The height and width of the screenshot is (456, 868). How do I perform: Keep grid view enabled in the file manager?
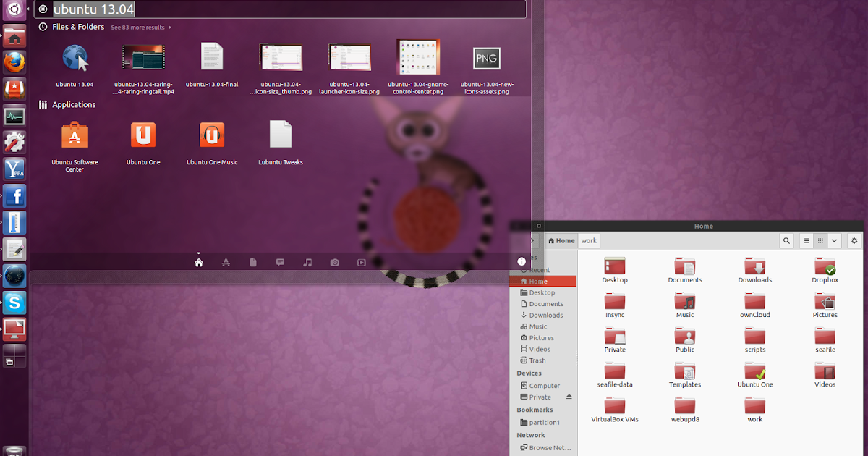click(822, 240)
